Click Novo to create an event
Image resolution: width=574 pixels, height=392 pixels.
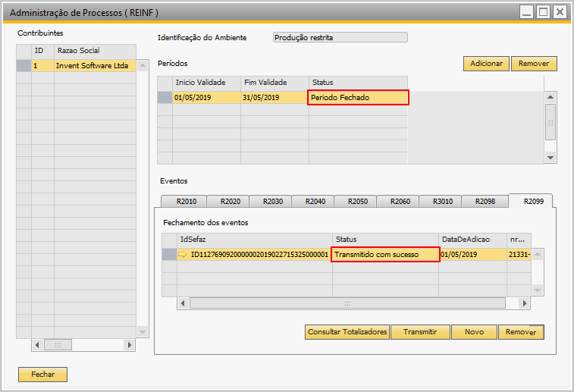(474, 332)
